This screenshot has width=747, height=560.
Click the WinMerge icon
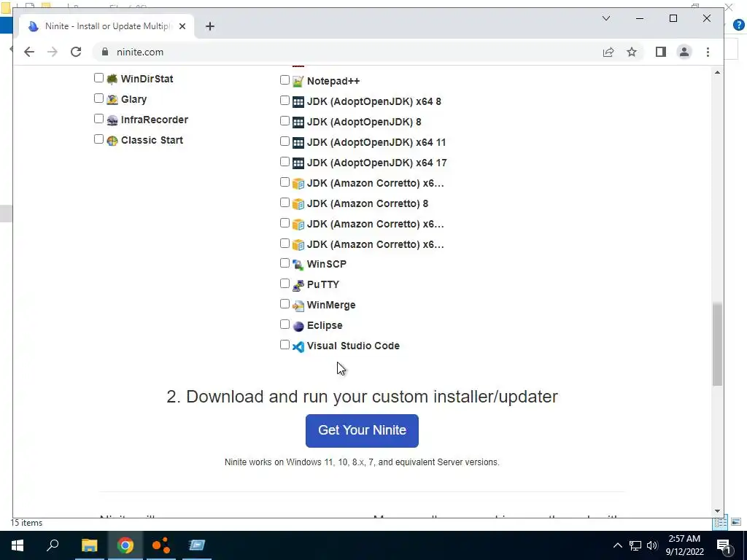click(298, 306)
